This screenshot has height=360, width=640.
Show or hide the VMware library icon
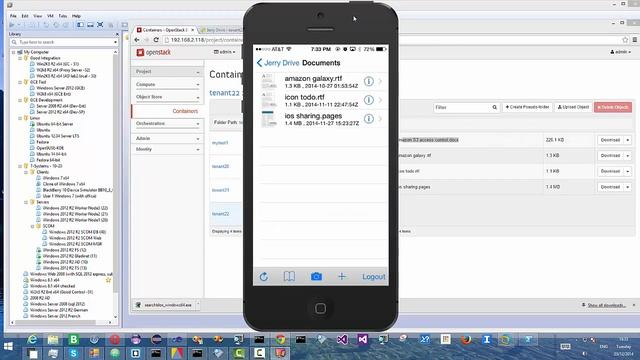pyautogui.click(x=80, y=25)
